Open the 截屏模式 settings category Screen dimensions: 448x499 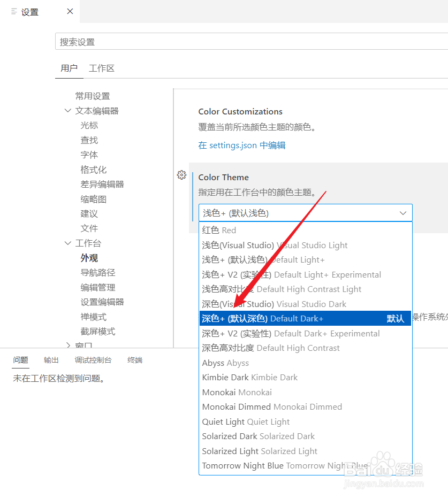point(98,332)
